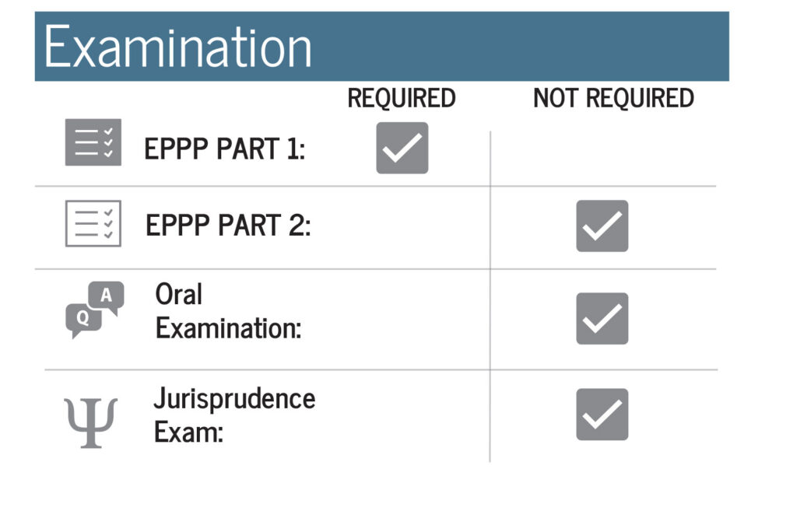797x532 pixels.
Task: Select the psi symbol beside Jurisprudence Exam
Action: (x=90, y=422)
